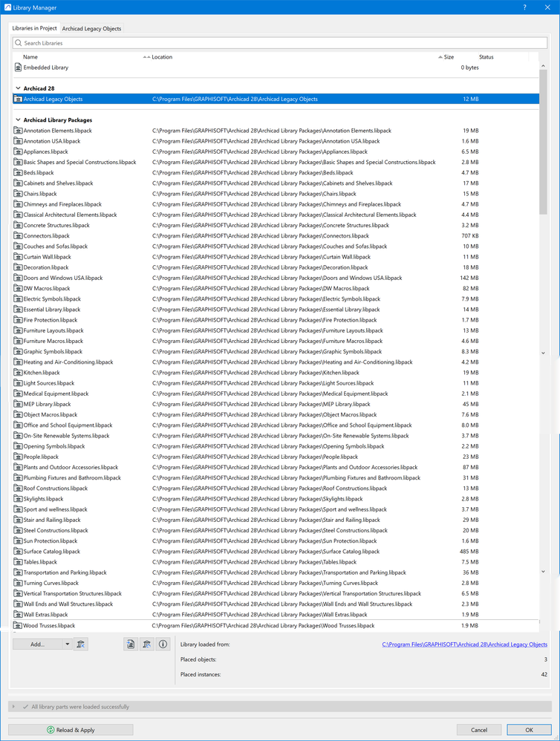Viewport: 560px width, 741px height.
Task: Click icon of Annotation Elements.libpack
Action: point(19,131)
